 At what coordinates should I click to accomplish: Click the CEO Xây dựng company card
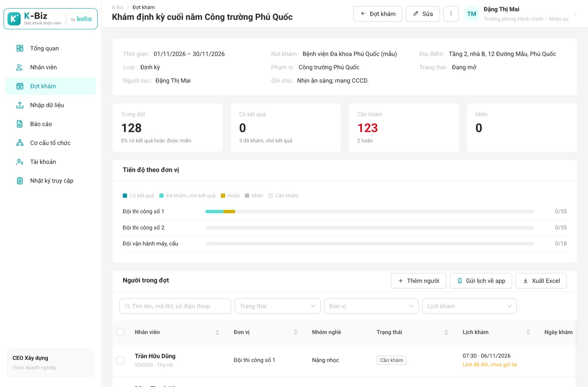(51, 363)
